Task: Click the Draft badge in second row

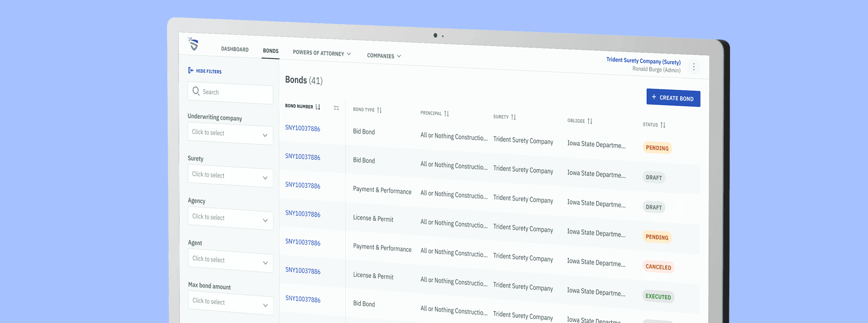Action: (x=654, y=177)
